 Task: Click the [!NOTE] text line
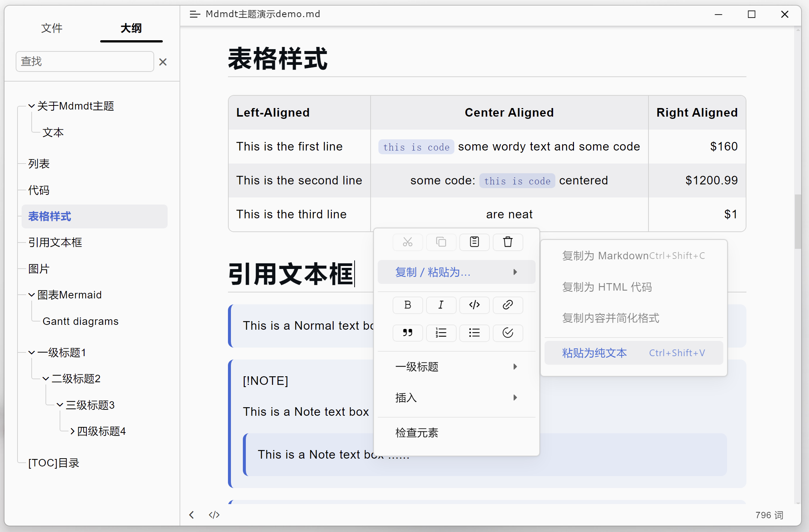pyautogui.click(x=266, y=381)
